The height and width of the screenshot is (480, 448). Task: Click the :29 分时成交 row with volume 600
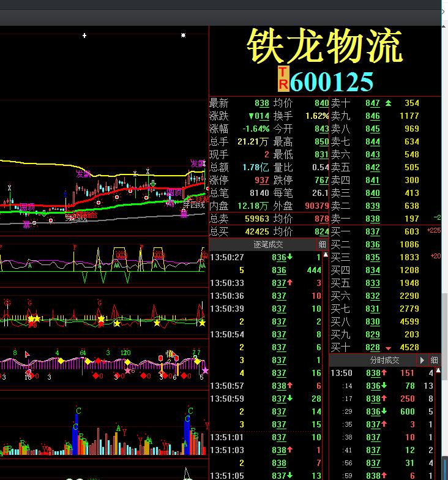coord(382,411)
